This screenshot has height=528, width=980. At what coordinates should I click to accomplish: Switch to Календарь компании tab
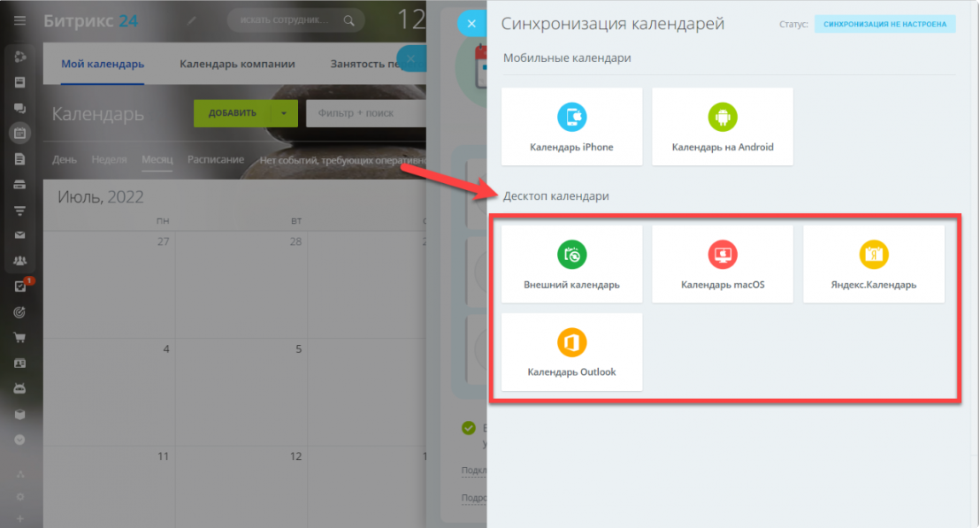(x=238, y=64)
